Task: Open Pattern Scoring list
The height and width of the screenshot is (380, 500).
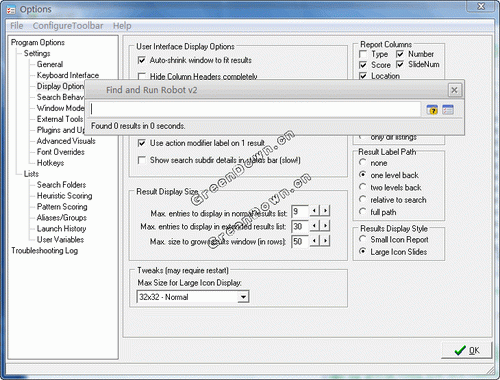Action: pyautogui.click(x=62, y=207)
